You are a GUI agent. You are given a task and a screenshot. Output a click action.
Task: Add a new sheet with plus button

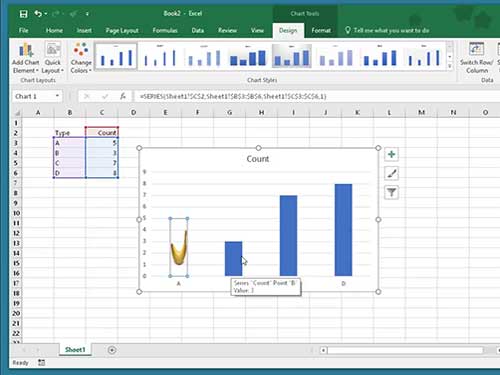[112, 350]
